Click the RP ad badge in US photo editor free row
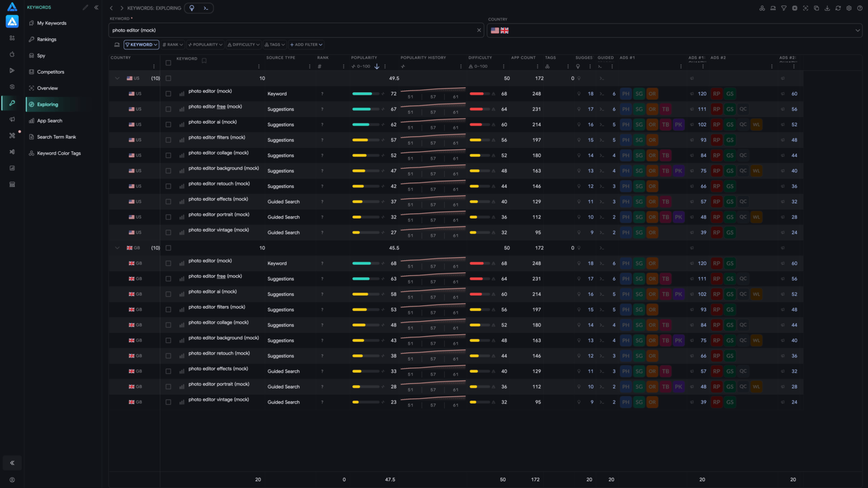 point(716,109)
